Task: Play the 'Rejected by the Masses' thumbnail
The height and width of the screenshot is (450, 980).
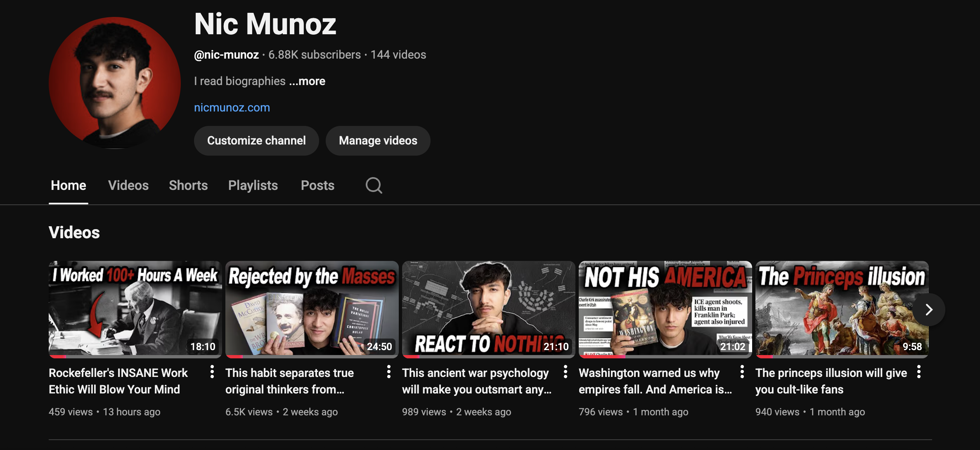Action: (x=312, y=308)
